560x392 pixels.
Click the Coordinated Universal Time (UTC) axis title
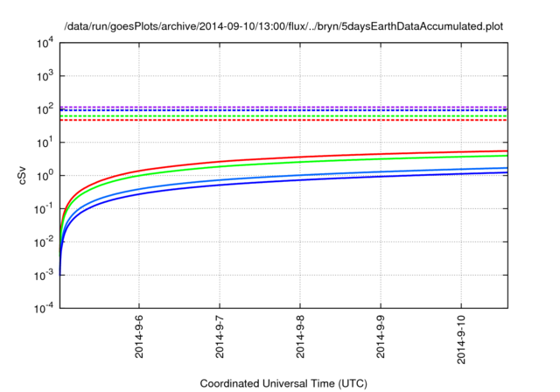[283, 383]
